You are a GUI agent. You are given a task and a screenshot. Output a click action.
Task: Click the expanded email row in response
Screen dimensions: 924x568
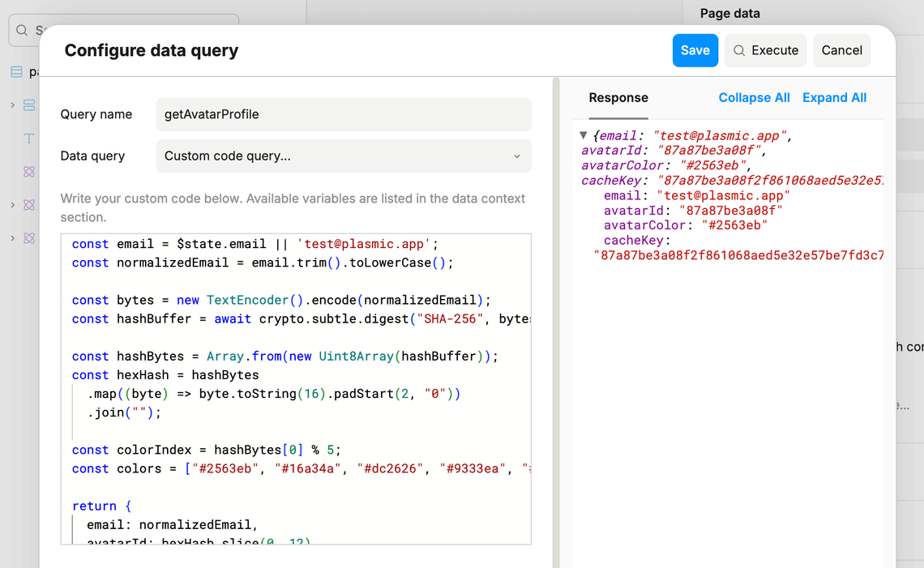(x=696, y=195)
